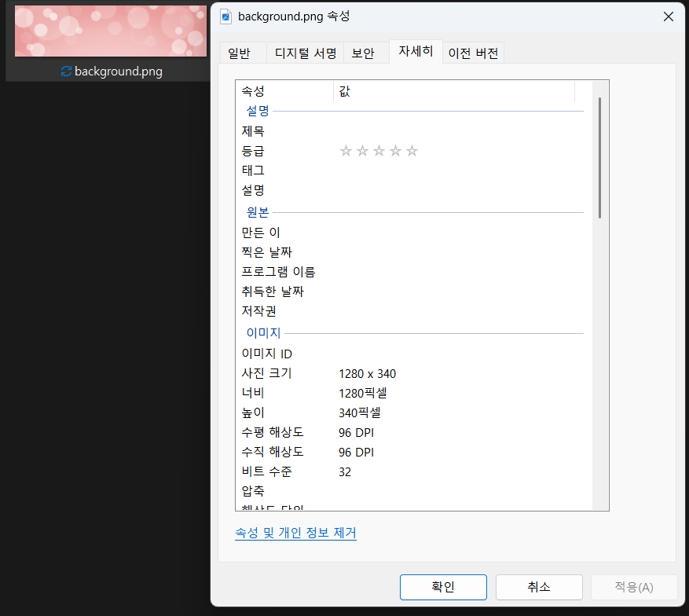The height and width of the screenshot is (616, 689).
Task: Click the 340픽셀 height value
Action: (x=360, y=413)
